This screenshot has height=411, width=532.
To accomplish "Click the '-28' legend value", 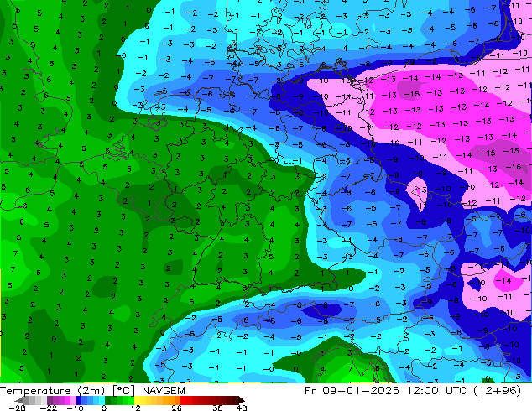I will (x=17, y=408).
